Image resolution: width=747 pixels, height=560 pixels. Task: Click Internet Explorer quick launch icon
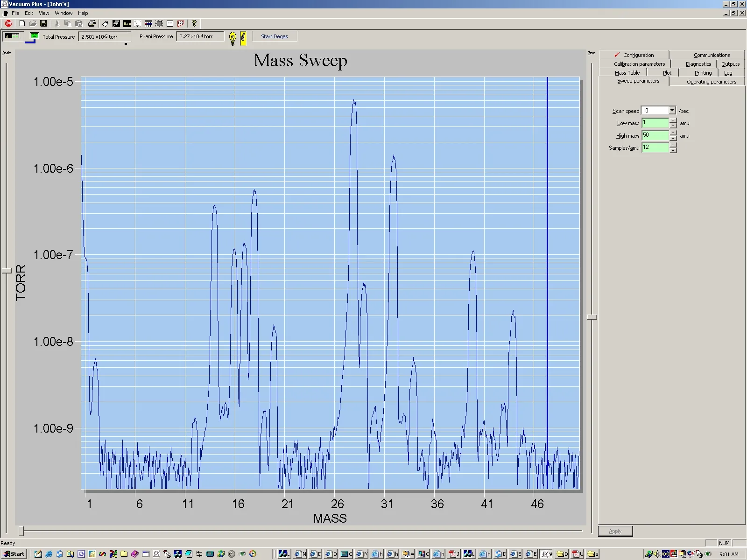(49, 554)
